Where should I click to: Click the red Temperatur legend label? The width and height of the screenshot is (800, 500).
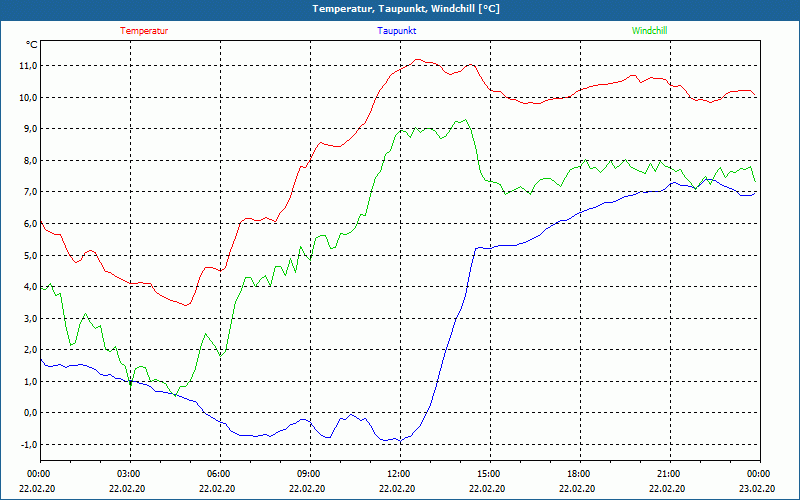pyautogui.click(x=144, y=31)
